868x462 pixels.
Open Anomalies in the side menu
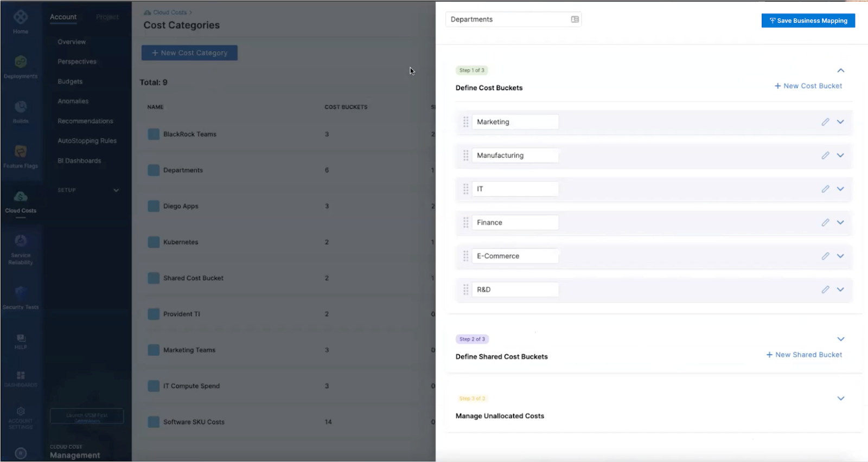click(x=73, y=101)
